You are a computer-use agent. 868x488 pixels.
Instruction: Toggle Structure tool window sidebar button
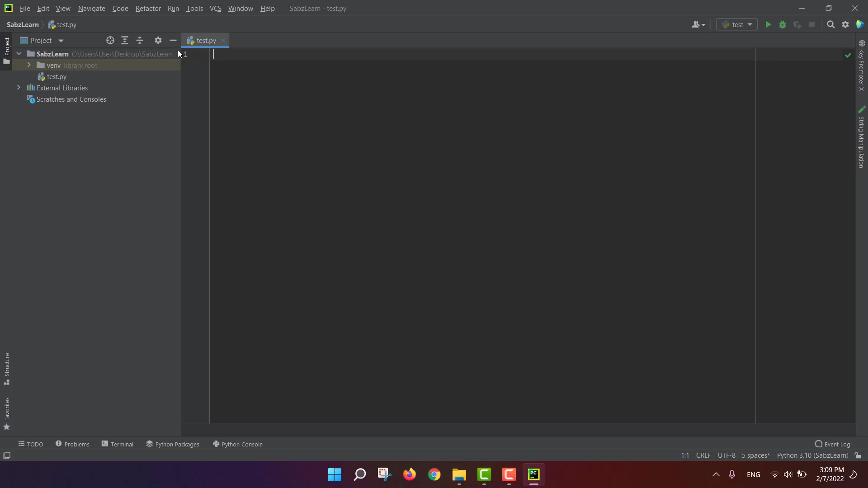pos(7,368)
